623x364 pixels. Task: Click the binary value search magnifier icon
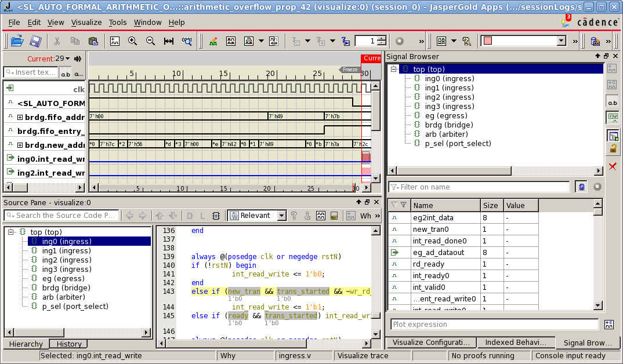tap(187, 41)
